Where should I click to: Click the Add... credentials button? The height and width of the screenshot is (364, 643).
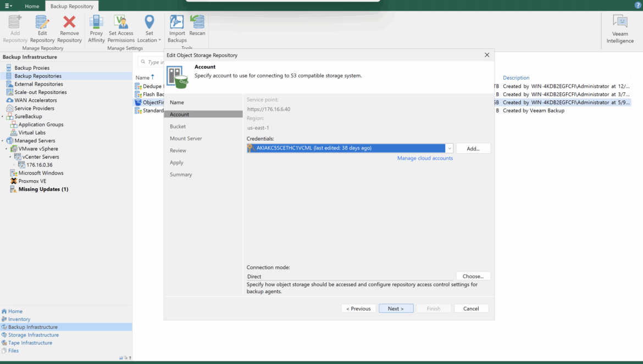click(x=473, y=149)
